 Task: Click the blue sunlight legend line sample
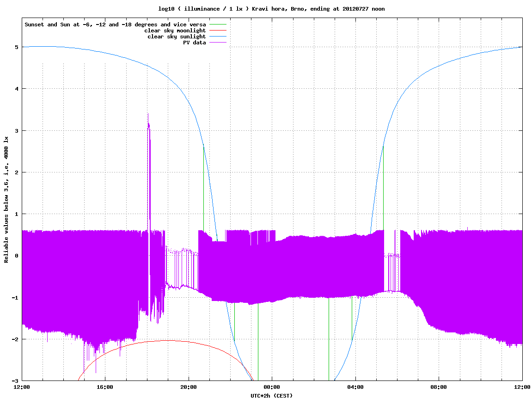218,37
